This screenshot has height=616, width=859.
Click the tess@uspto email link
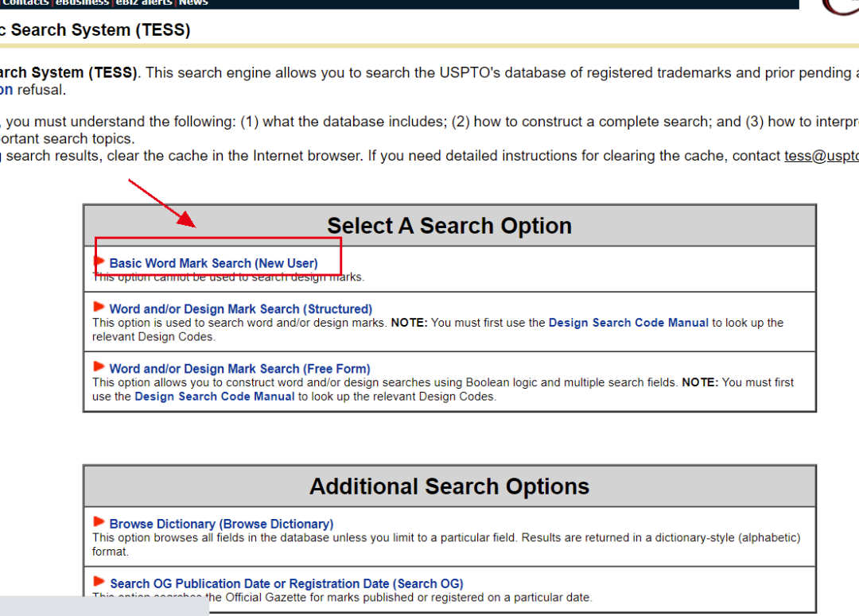(821, 156)
